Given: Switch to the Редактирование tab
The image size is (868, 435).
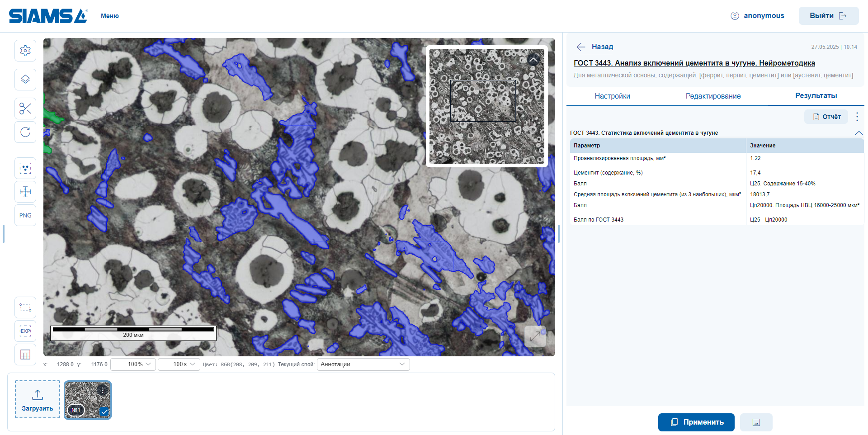Looking at the screenshot, I should (x=713, y=96).
